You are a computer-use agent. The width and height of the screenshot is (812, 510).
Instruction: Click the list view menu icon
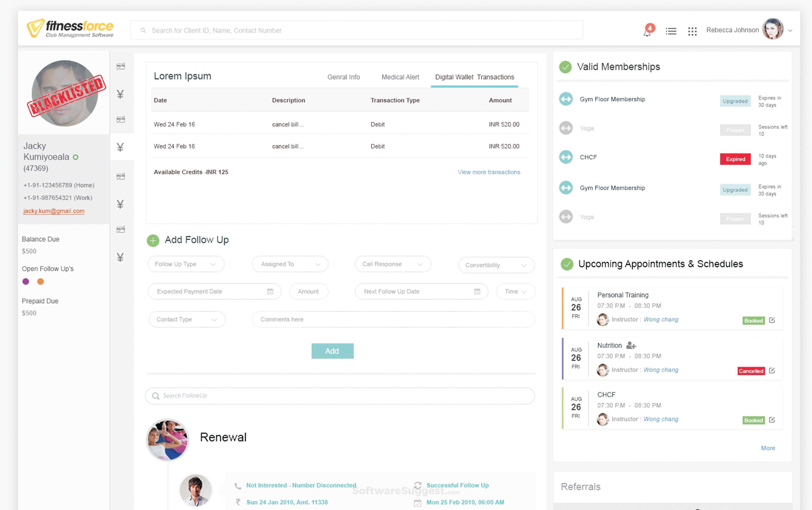671,31
